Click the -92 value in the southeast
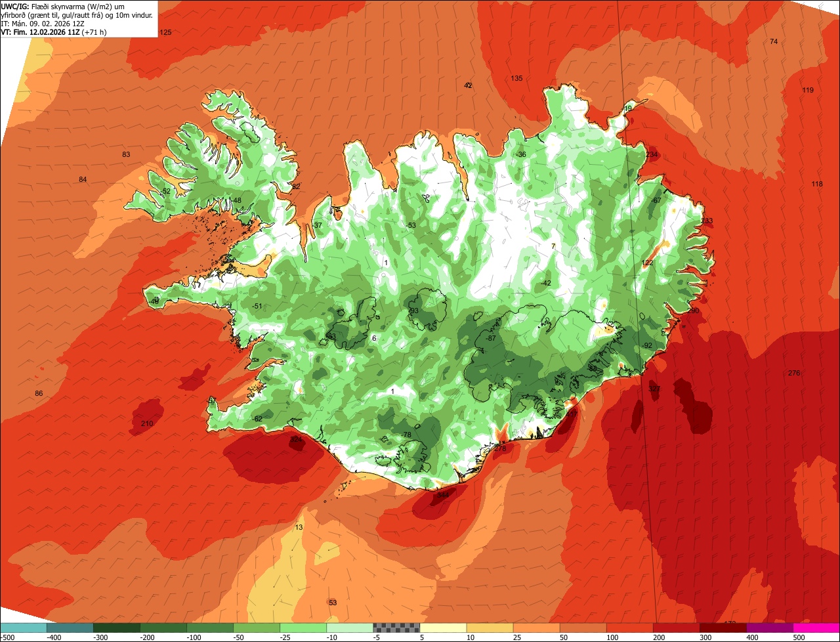The width and height of the screenshot is (840, 642). (648, 345)
